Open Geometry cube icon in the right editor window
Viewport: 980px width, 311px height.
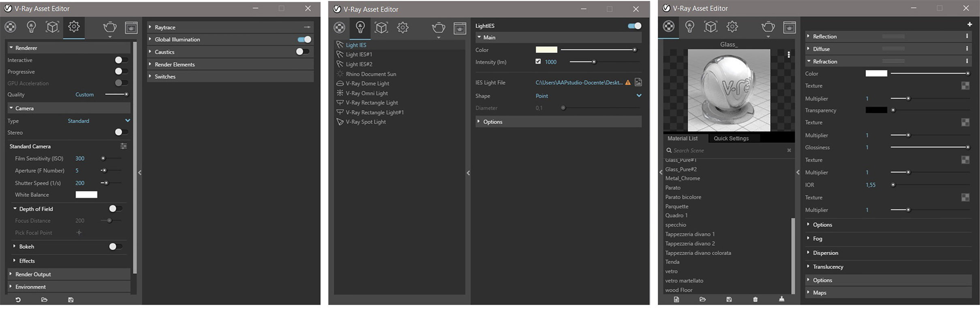point(710,27)
